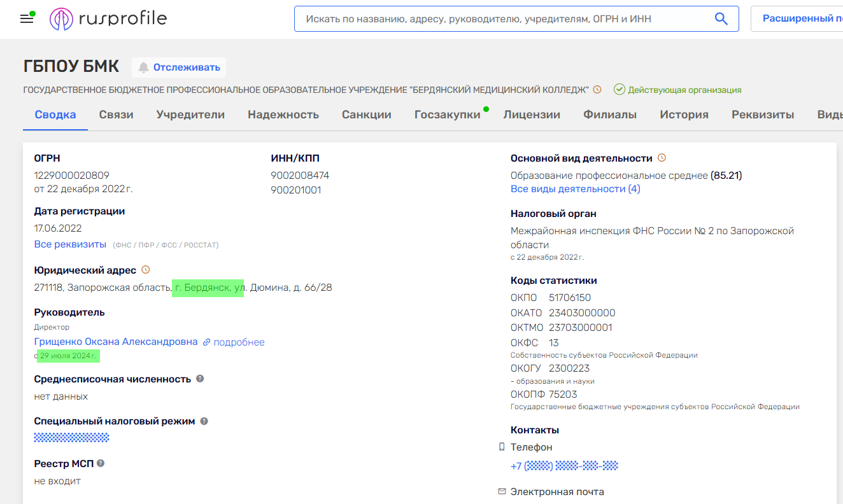Click help icon beside Реестр МСП

101,463
